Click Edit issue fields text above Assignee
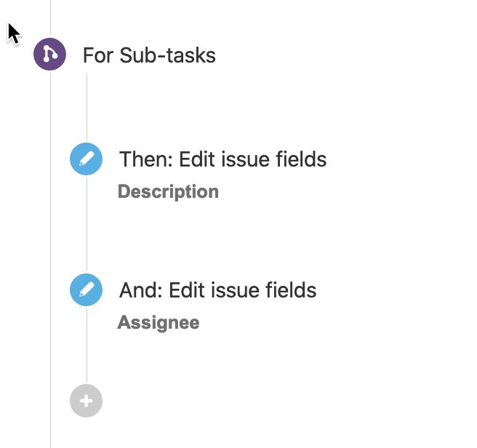 pos(243,290)
